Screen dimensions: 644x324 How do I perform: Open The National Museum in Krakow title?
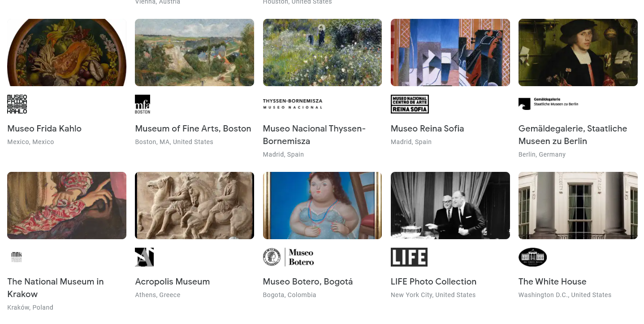point(56,288)
